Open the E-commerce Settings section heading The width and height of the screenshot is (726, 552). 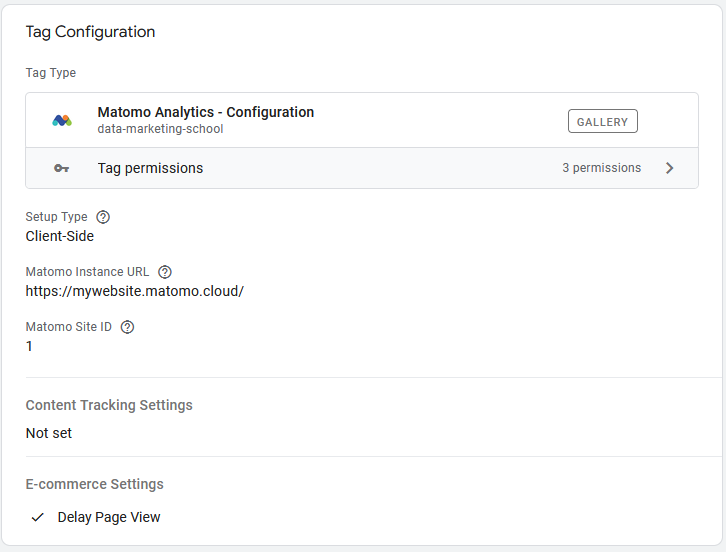(94, 484)
